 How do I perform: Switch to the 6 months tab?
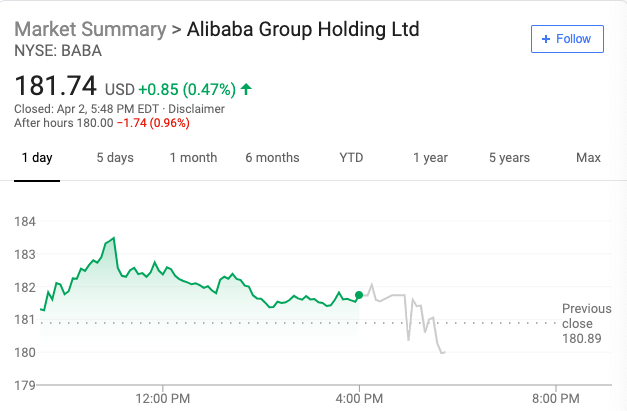(x=272, y=158)
